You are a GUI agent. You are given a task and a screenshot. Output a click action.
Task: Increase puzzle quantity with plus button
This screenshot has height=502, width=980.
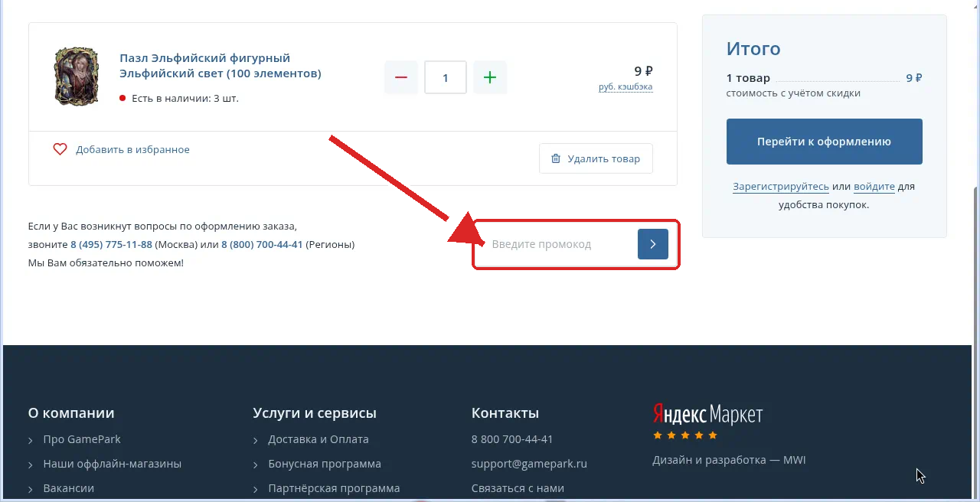coord(490,77)
